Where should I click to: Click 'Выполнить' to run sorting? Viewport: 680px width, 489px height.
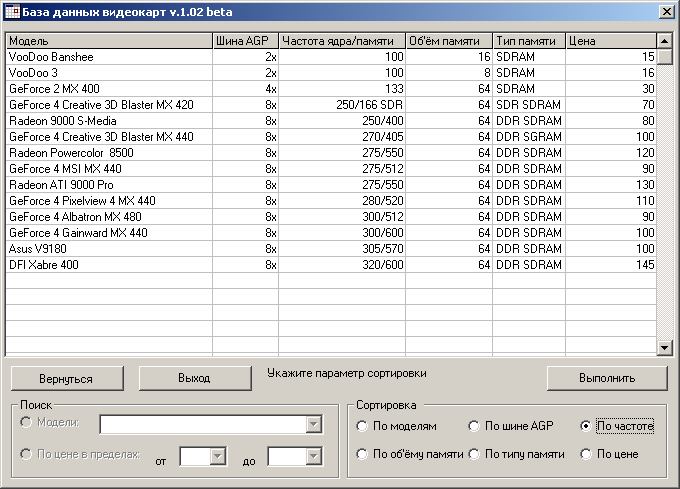tap(606, 379)
